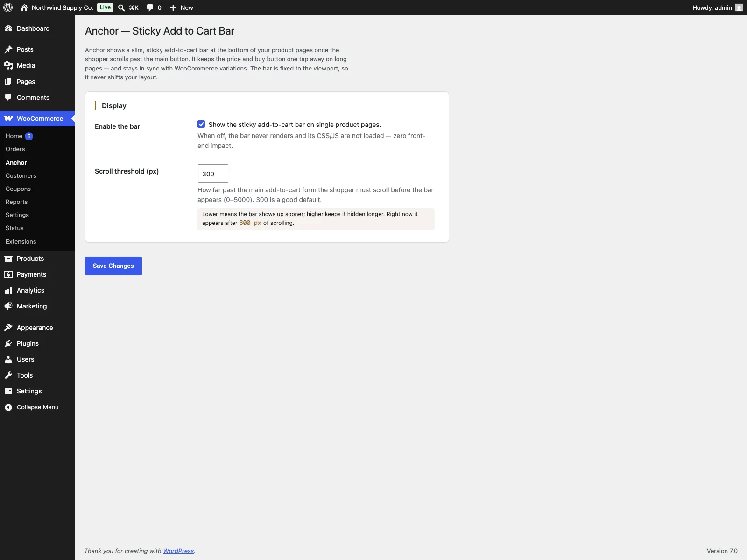Click the 'Scroll threshold (px)' label
The height and width of the screenshot is (560, 747).
pyautogui.click(x=127, y=171)
